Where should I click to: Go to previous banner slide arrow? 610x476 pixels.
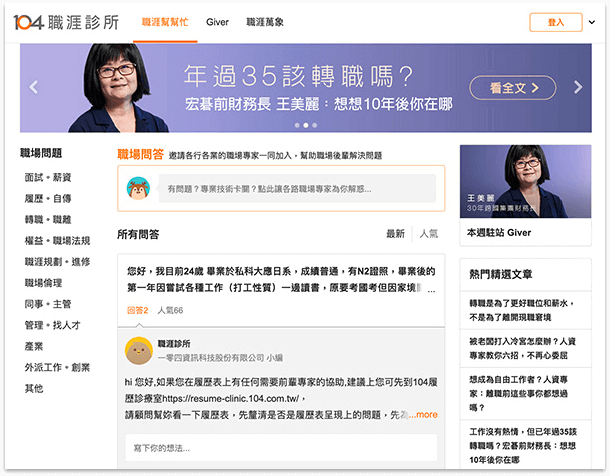(34, 87)
